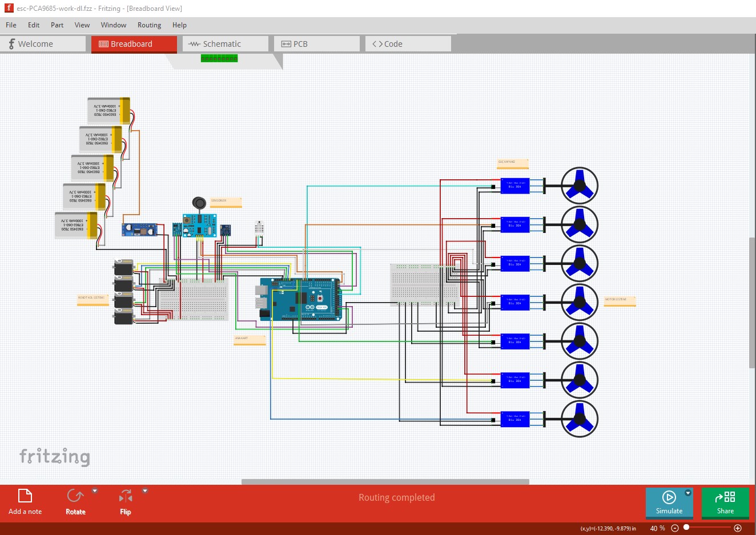Expand the Flip options dropdown arrow
The image size is (756, 535).
coord(145,490)
